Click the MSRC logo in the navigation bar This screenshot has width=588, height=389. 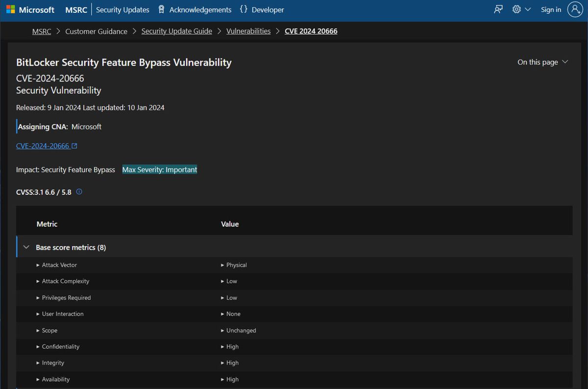point(75,9)
